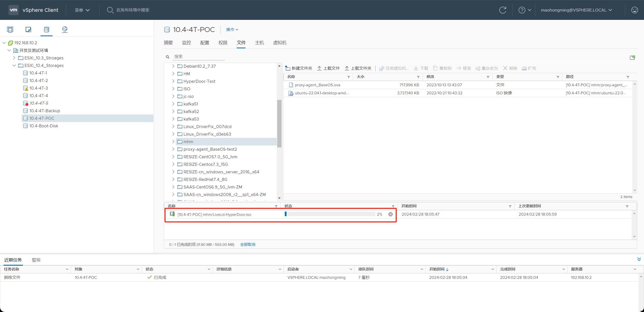Click the datastore browser refresh icon top right
The image size is (644, 312).
pyautogui.click(x=632, y=57)
